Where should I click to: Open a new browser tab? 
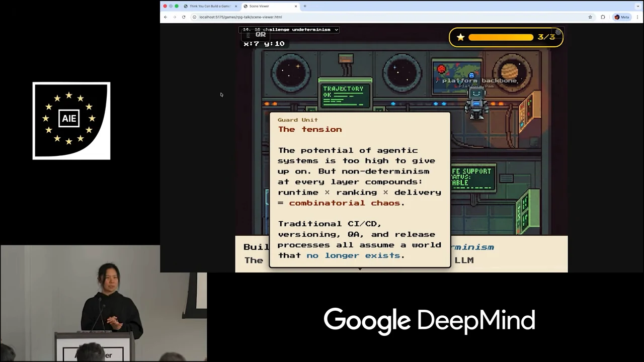305,6
